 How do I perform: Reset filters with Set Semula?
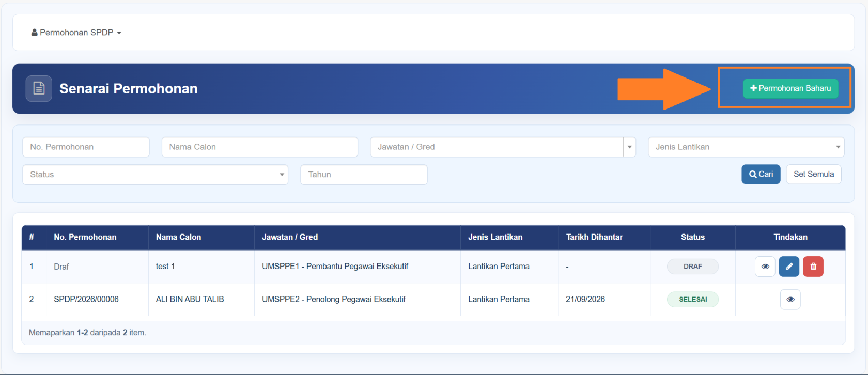pyautogui.click(x=814, y=174)
